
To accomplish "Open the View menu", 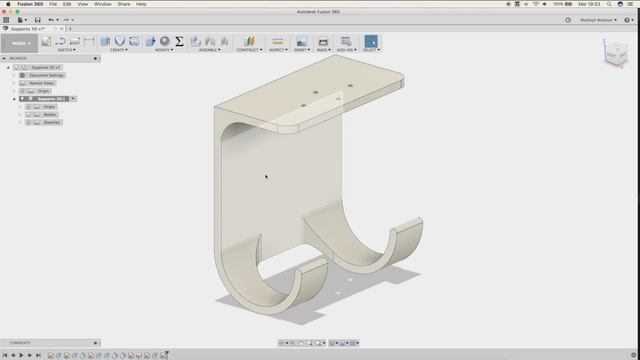I will point(82,4).
